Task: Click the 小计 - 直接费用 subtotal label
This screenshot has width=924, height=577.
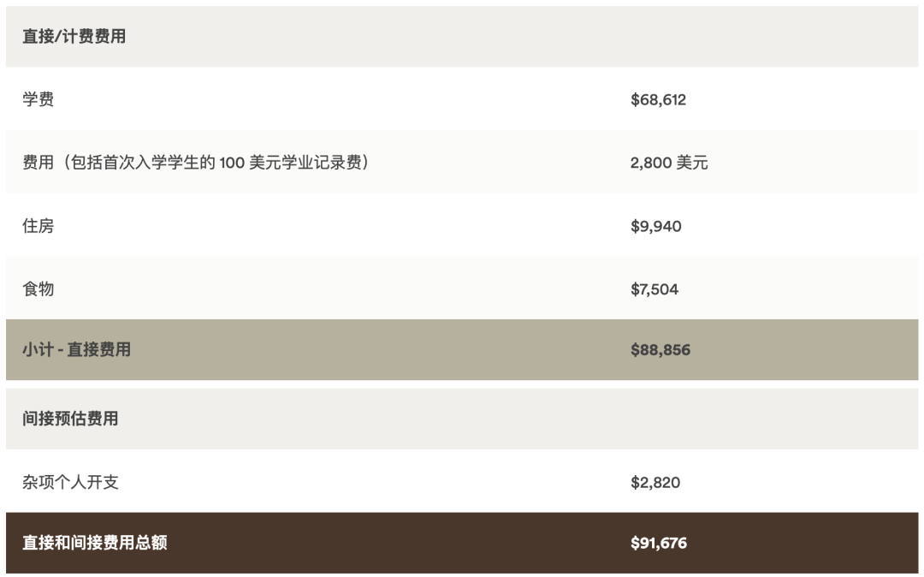Action: 77,349
